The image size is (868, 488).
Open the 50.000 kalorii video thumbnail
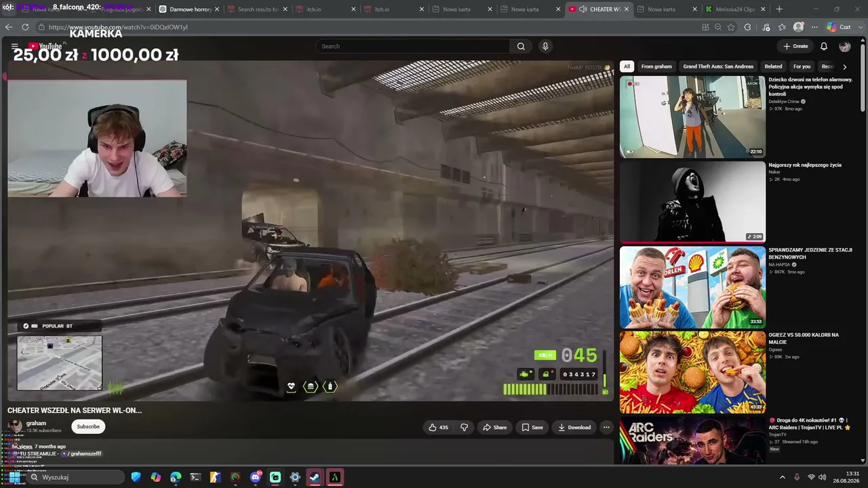[692, 372]
